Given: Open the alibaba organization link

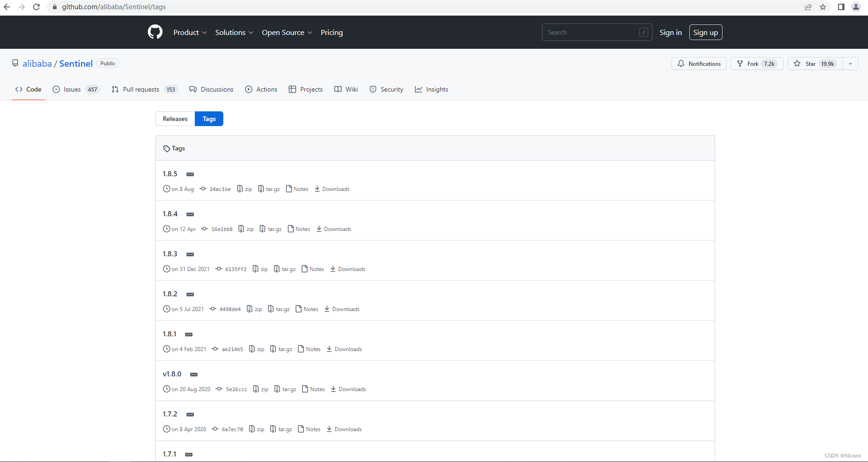Looking at the screenshot, I should coord(37,64).
